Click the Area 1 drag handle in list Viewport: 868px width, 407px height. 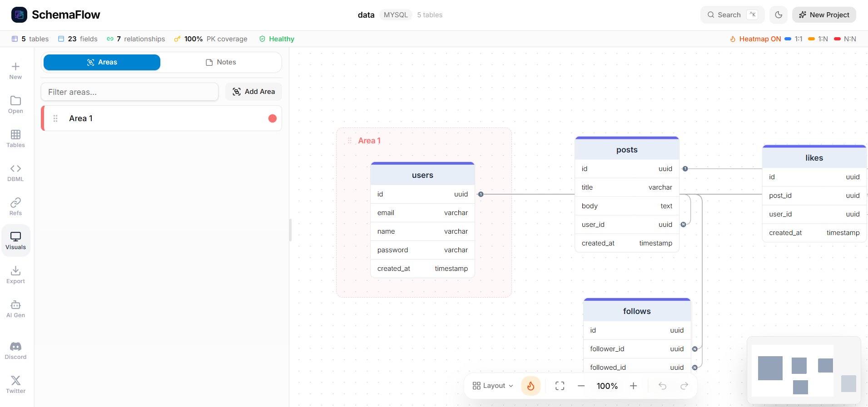point(55,118)
